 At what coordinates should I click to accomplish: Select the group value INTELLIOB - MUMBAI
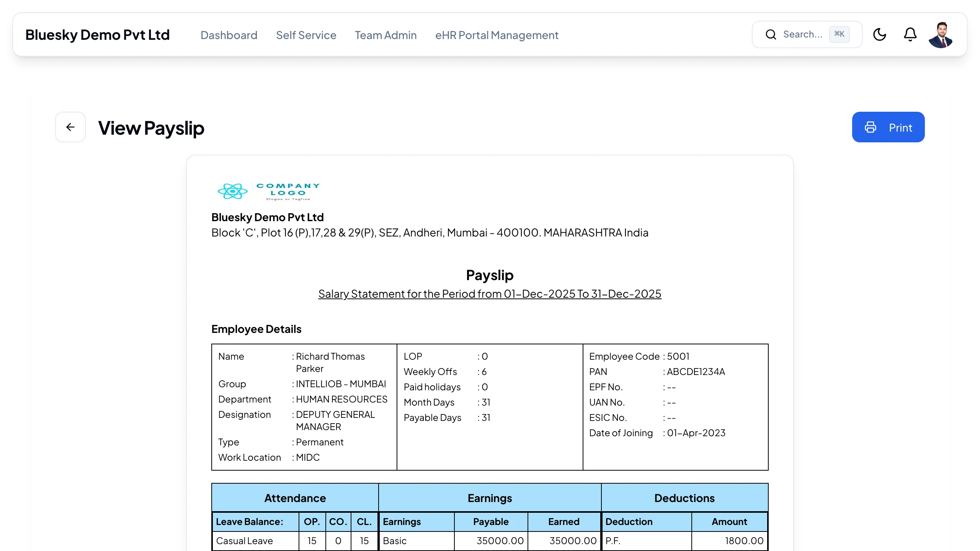click(341, 384)
